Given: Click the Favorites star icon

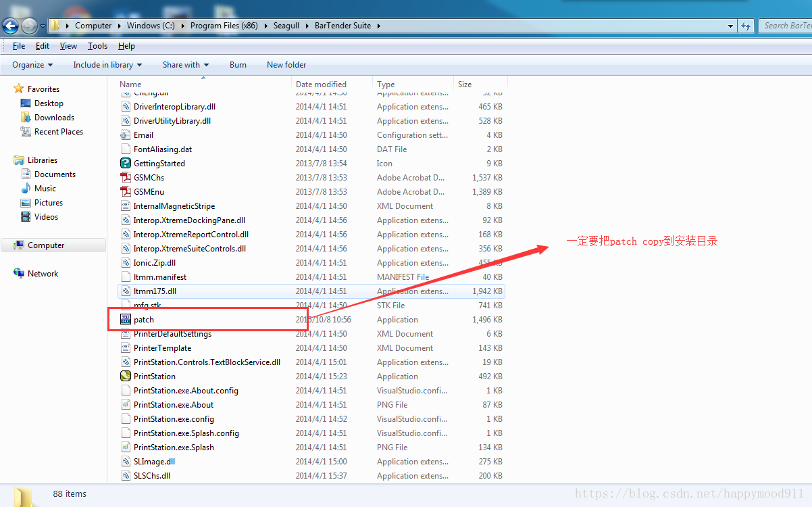Looking at the screenshot, I should pos(19,89).
